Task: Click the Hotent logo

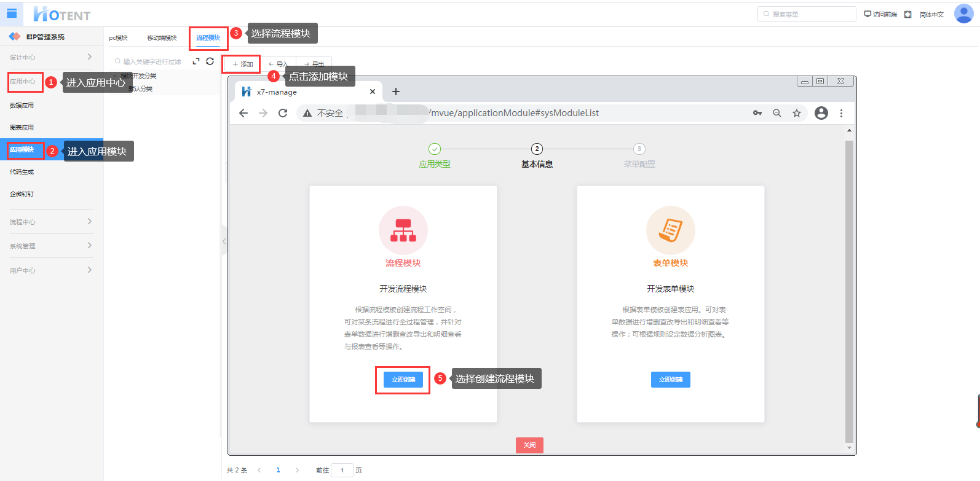Action: click(x=61, y=14)
